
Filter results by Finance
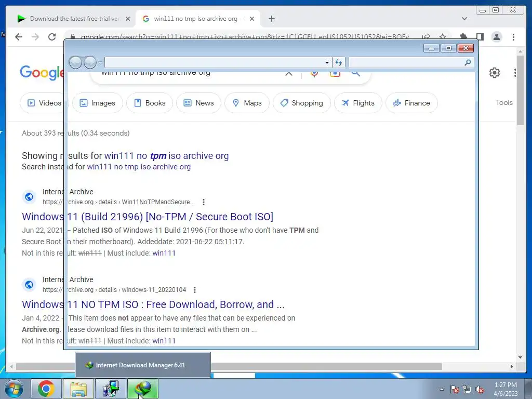tap(411, 103)
